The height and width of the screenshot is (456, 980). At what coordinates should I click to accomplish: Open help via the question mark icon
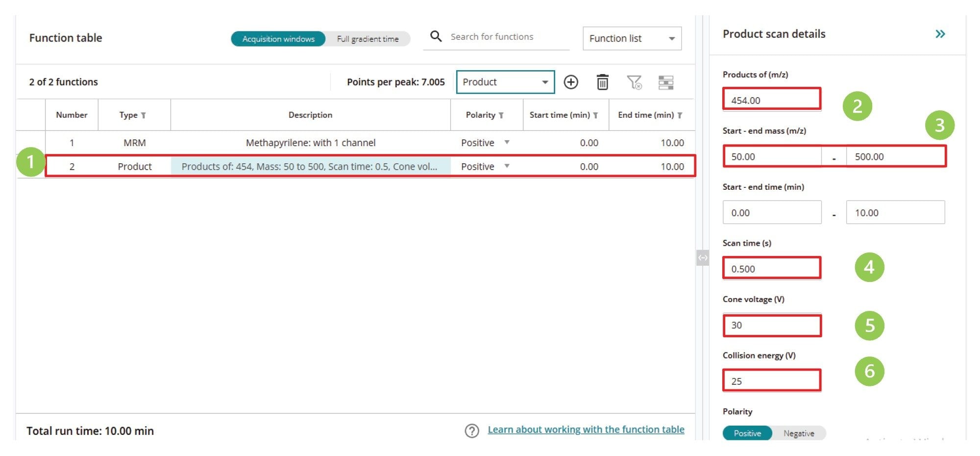pos(471,430)
